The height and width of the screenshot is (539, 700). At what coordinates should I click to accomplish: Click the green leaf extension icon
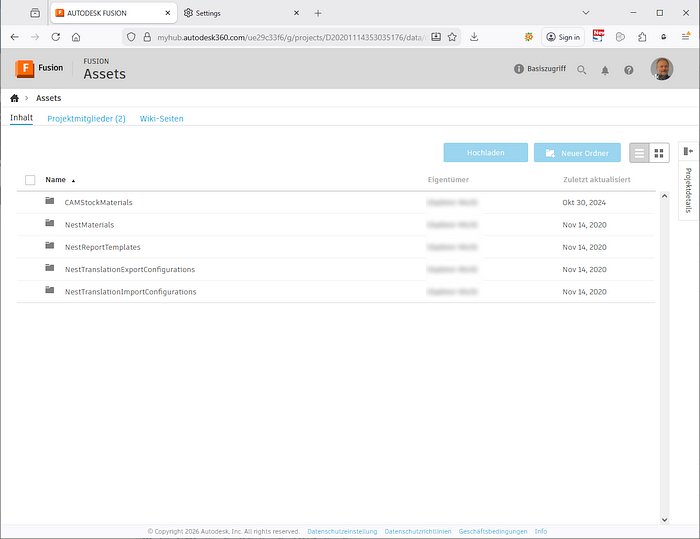click(x=529, y=37)
